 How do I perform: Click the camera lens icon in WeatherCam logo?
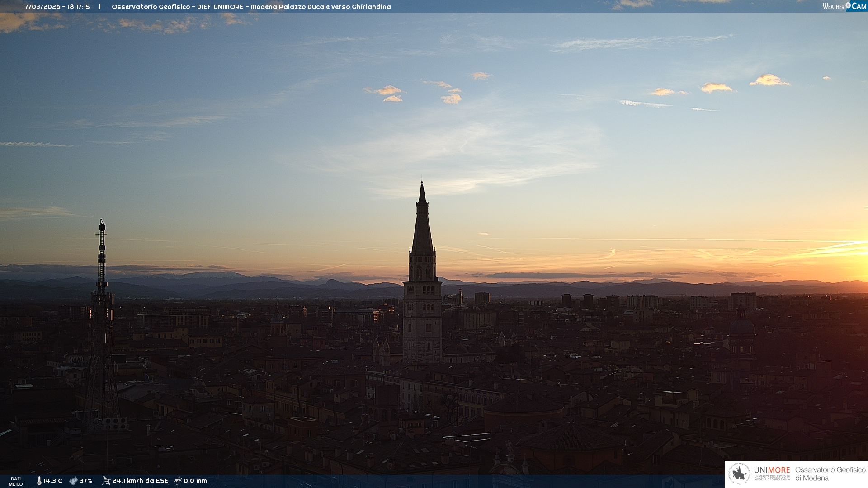point(848,5)
